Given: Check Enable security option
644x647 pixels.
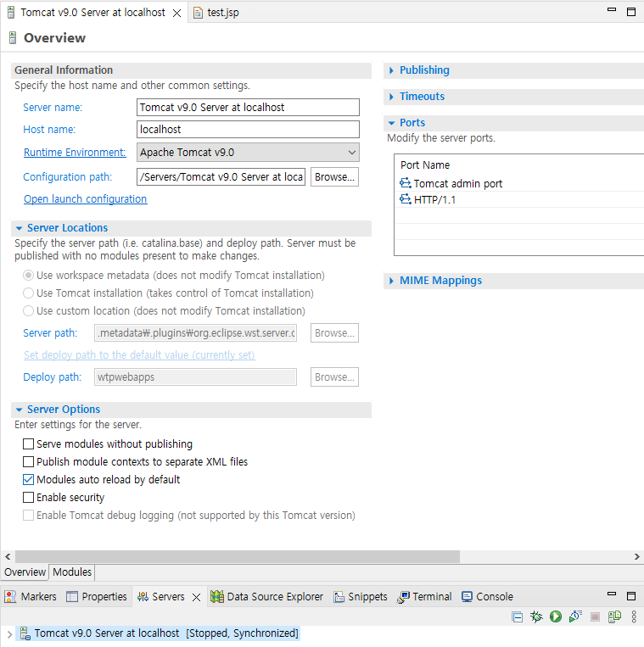Looking at the screenshot, I should (28, 497).
